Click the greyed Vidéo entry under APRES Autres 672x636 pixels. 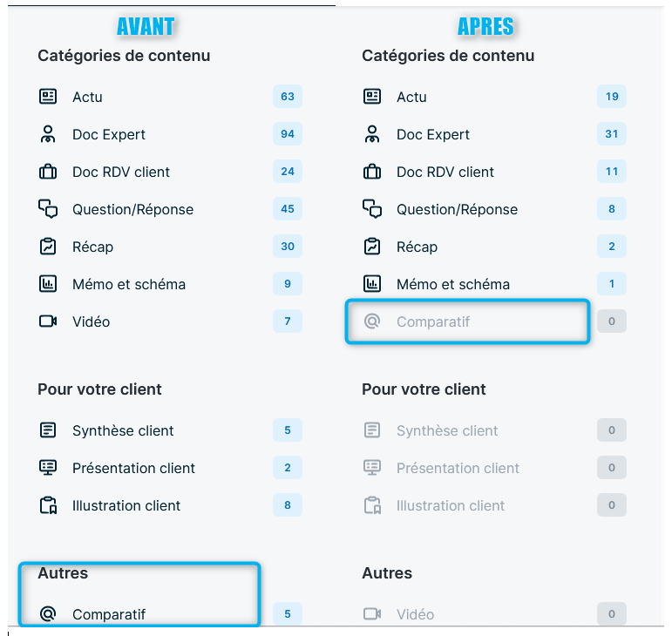(415, 614)
